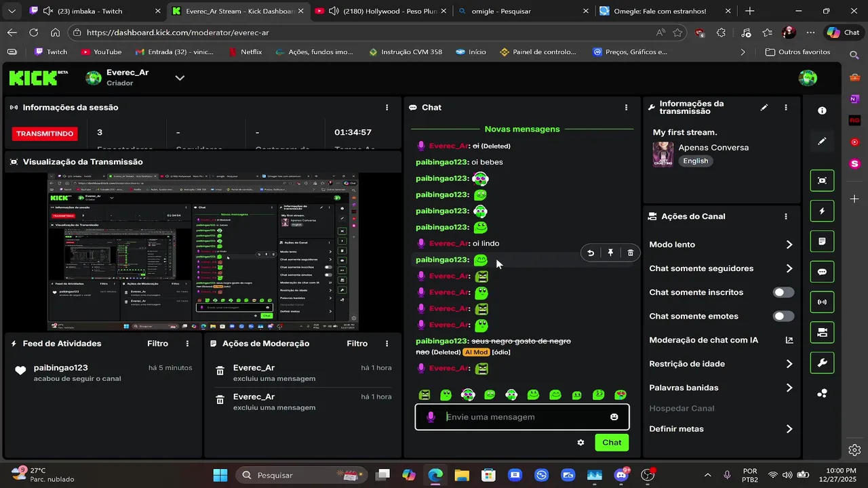Switch to Omegle Fale com estranhos tab
The height and width of the screenshot is (488, 868).
coord(666,11)
